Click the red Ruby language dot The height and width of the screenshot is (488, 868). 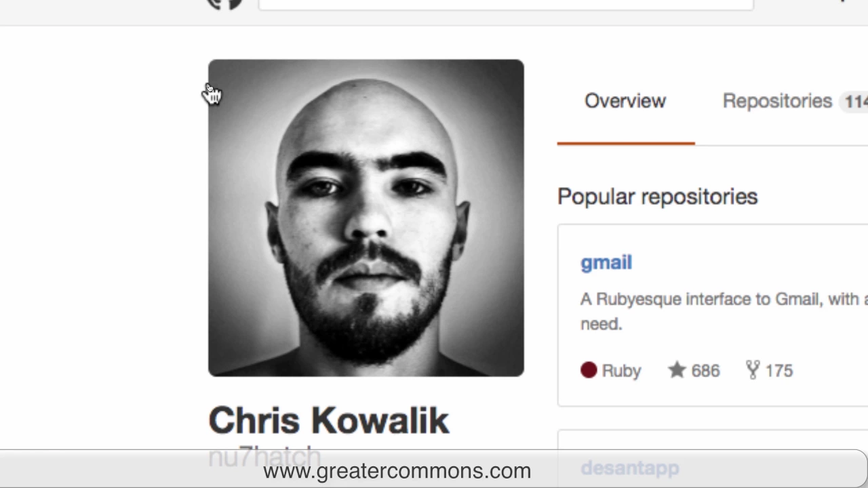(589, 370)
